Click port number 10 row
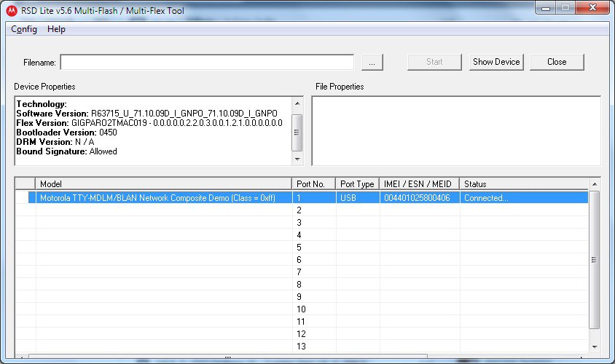 [302, 309]
